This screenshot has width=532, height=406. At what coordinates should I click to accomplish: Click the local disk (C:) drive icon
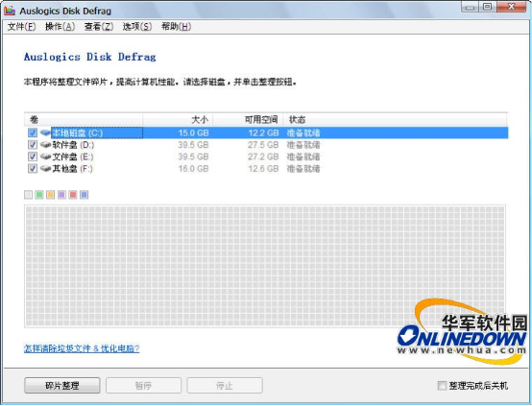click(x=45, y=132)
